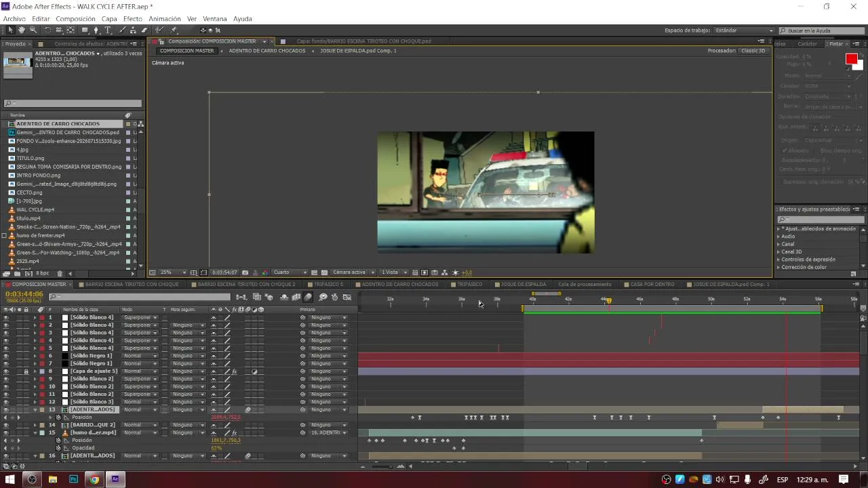Open the Windows Start menu
Image resolution: width=868 pixels, height=488 pixels.
(10, 479)
